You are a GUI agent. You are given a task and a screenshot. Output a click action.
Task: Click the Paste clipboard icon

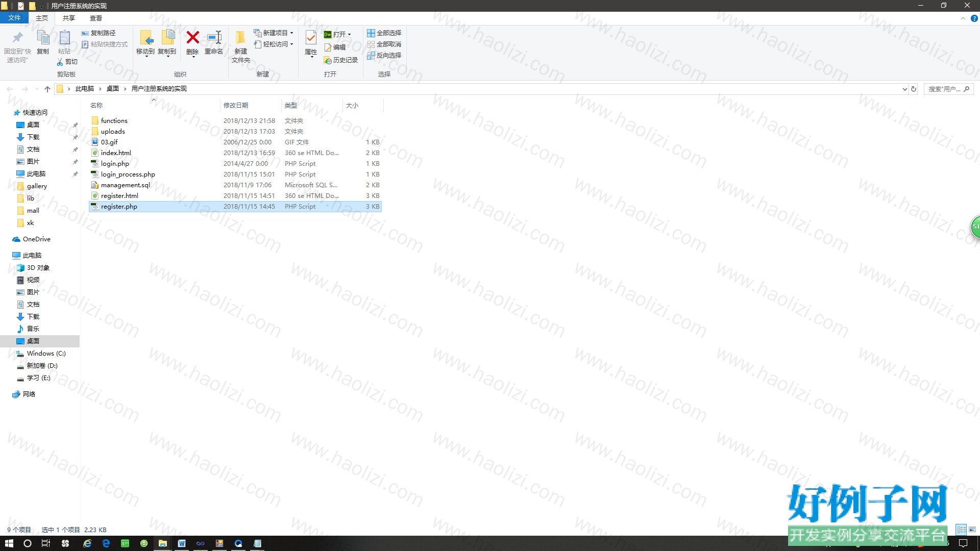tap(64, 37)
